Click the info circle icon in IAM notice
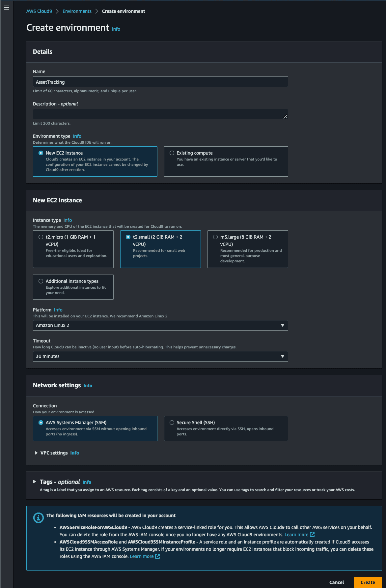Image resolution: width=386 pixels, height=588 pixels. click(x=39, y=518)
